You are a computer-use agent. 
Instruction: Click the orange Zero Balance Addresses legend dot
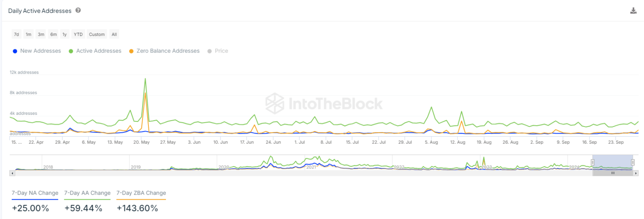point(131,51)
